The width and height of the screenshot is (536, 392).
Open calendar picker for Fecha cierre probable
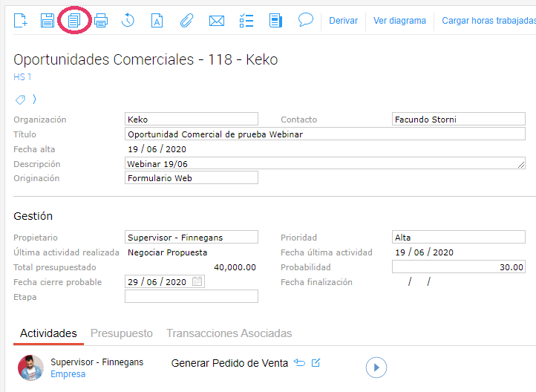(x=197, y=282)
